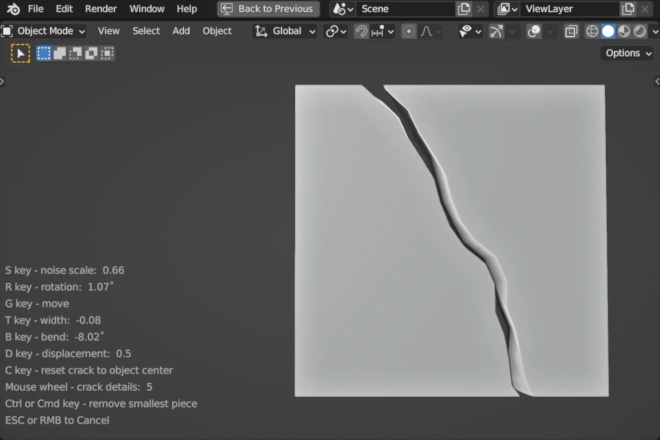
Task: Toggle X-ray view icon
Action: point(571,31)
